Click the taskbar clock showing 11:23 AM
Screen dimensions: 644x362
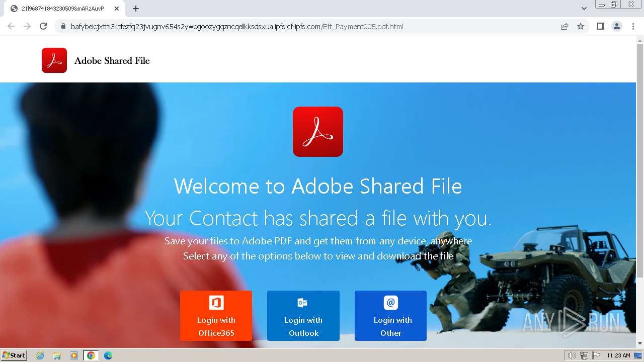point(618,355)
